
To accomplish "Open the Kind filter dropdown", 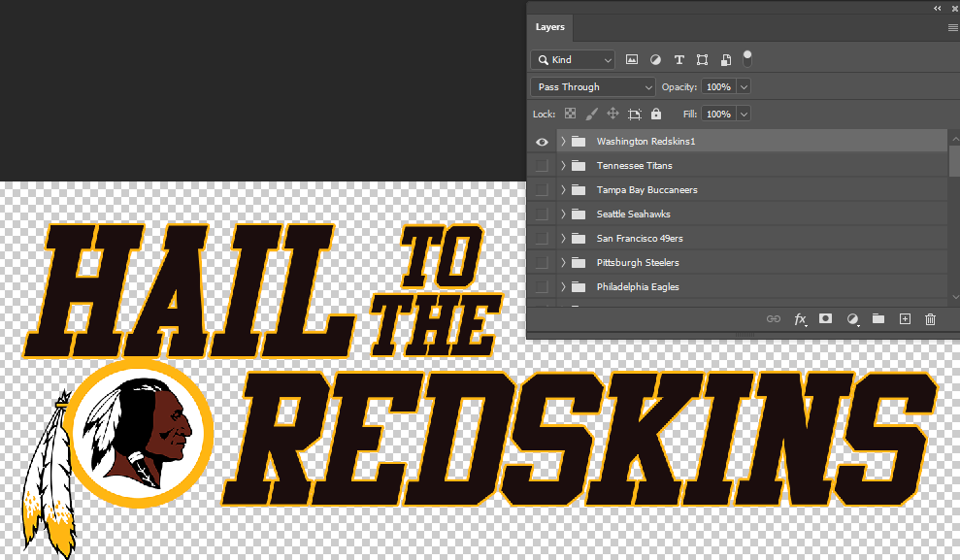I will point(573,59).
